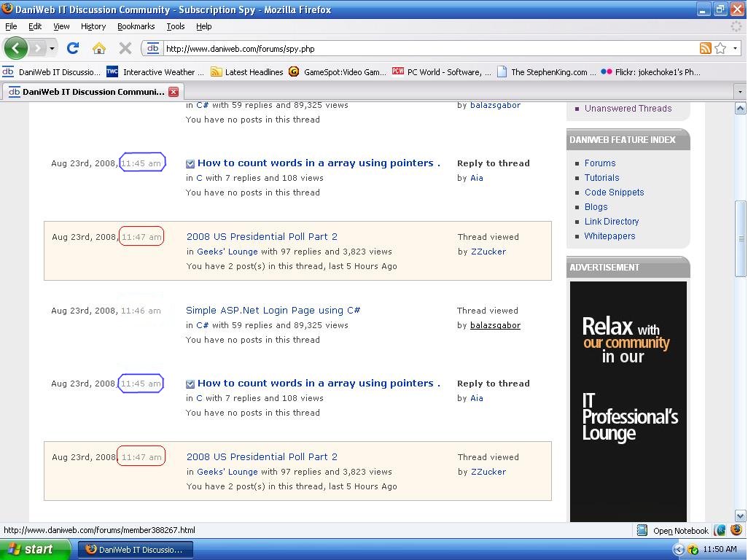748x560 pixels.
Task: Open the PC World - Software bookmark
Action: tap(441, 72)
